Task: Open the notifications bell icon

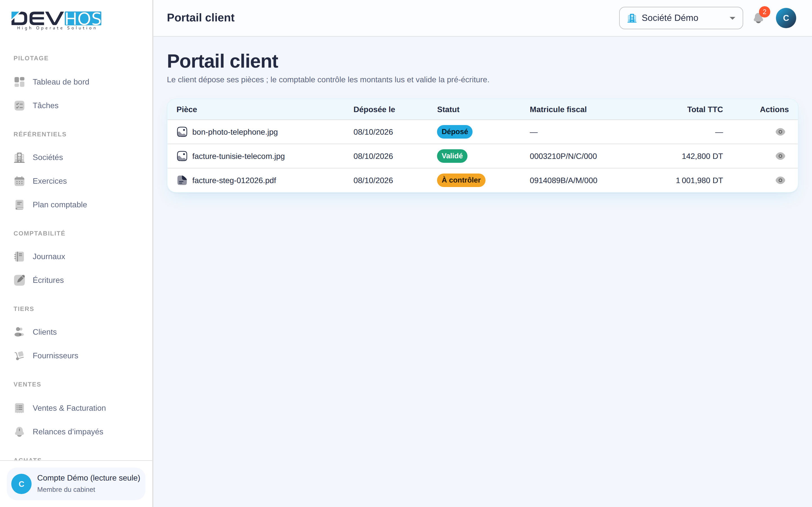Action: point(758,18)
